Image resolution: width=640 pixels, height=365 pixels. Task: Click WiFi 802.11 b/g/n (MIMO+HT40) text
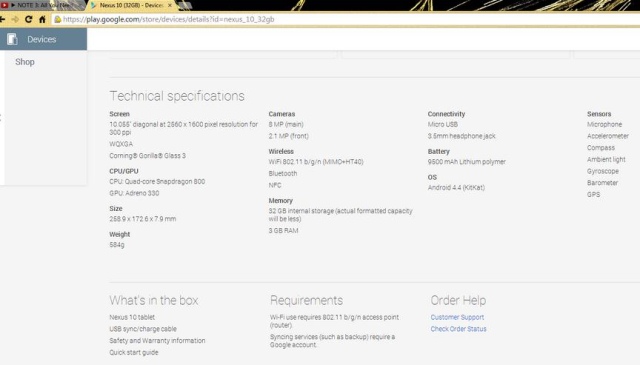tap(316, 162)
